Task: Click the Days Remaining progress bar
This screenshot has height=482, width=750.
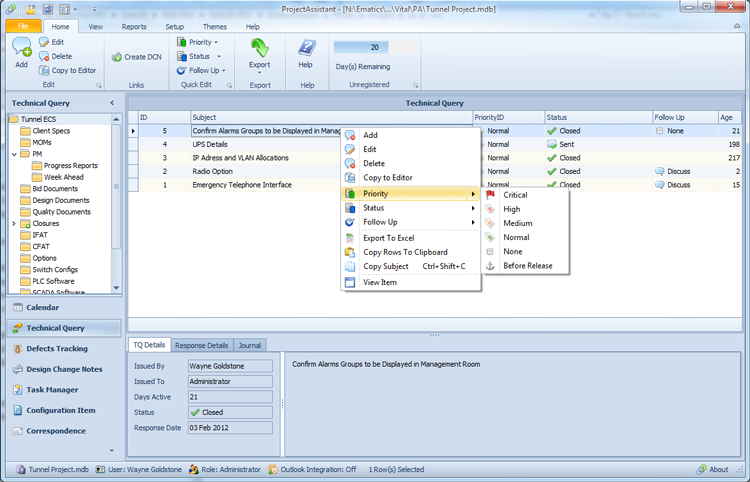Action: 375,47
